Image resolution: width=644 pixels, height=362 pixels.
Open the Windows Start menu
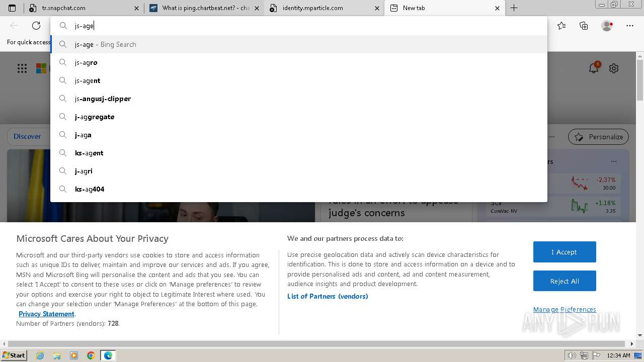pyautogui.click(x=14, y=355)
